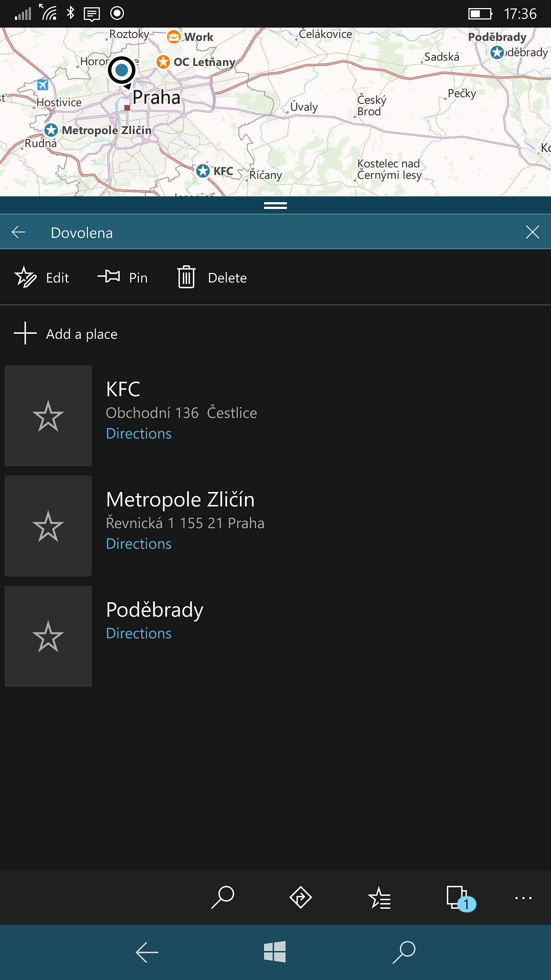The image size is (551, 980).
Task: Tap the KFC star pin on map
Action: (203, 171)
